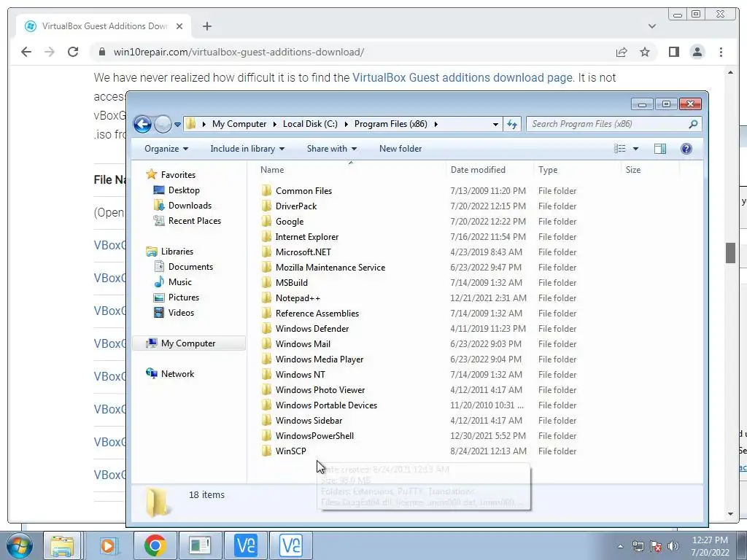
Task: Click the Chrome back arrow
Action: tap(26, 52)
